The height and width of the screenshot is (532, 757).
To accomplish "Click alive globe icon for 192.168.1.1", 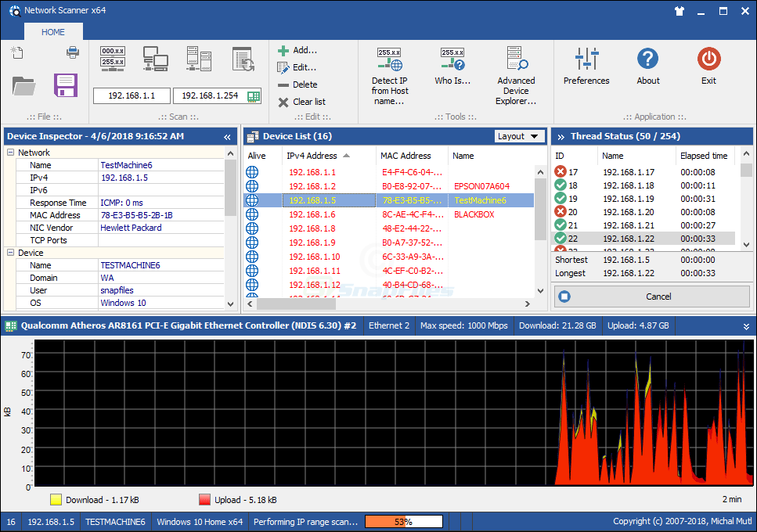I will point(252,172).
